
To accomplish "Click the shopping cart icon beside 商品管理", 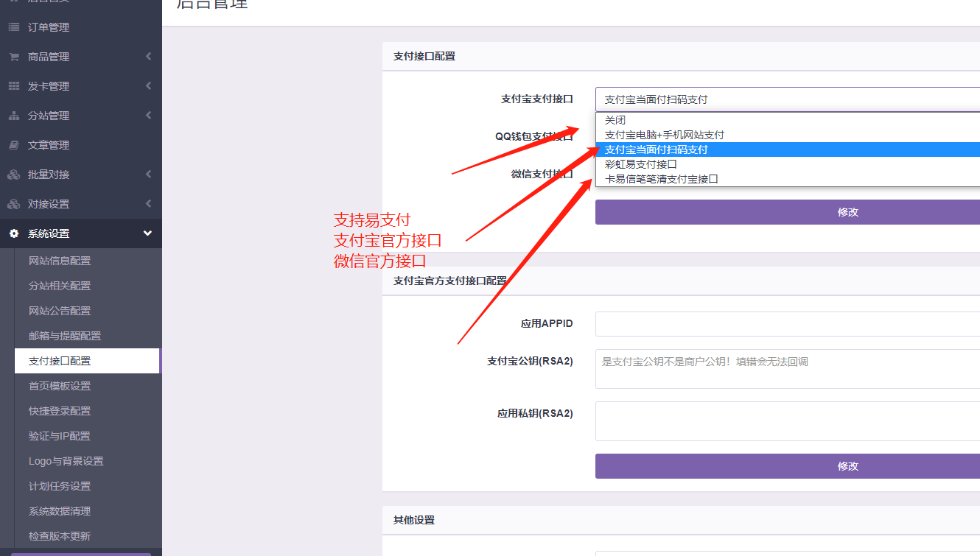I will 14,57.
